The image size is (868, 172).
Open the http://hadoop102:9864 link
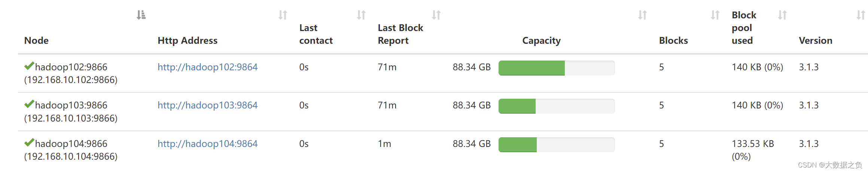tap(208, 67)
